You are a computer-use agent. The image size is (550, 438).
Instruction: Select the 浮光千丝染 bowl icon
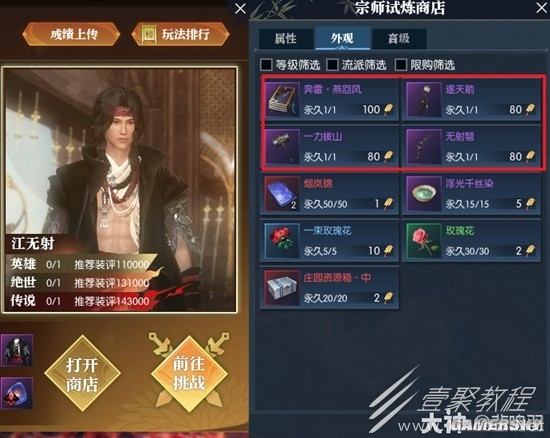(x=424, y=194)
